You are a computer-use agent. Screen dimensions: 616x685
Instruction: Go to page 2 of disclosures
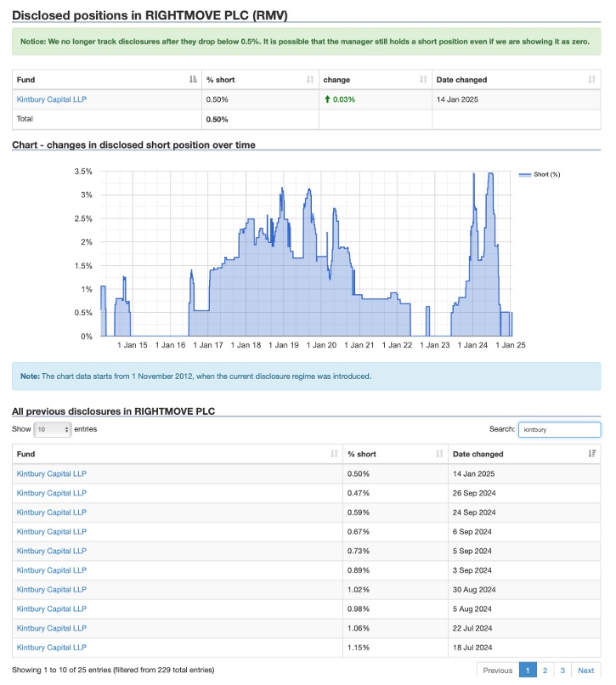[x=545, y=671]
